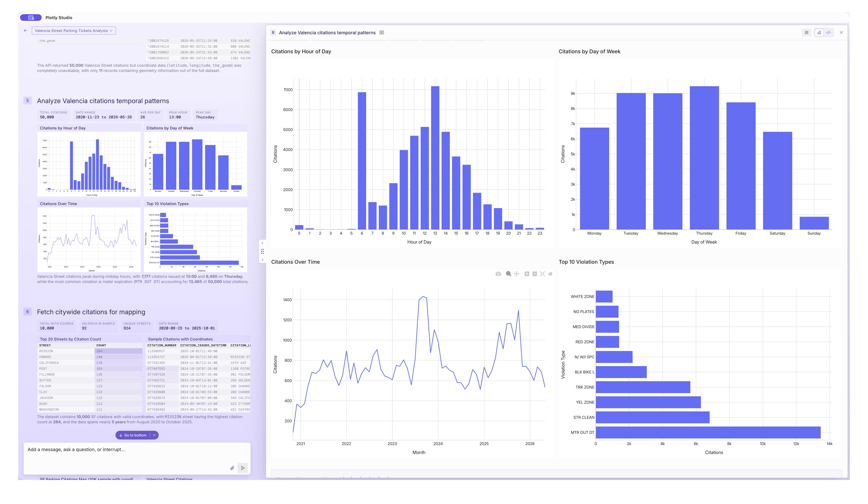Expand panel with right chevron on divider
This screenshot has width=868, height=504.
[x=262, y=260]
